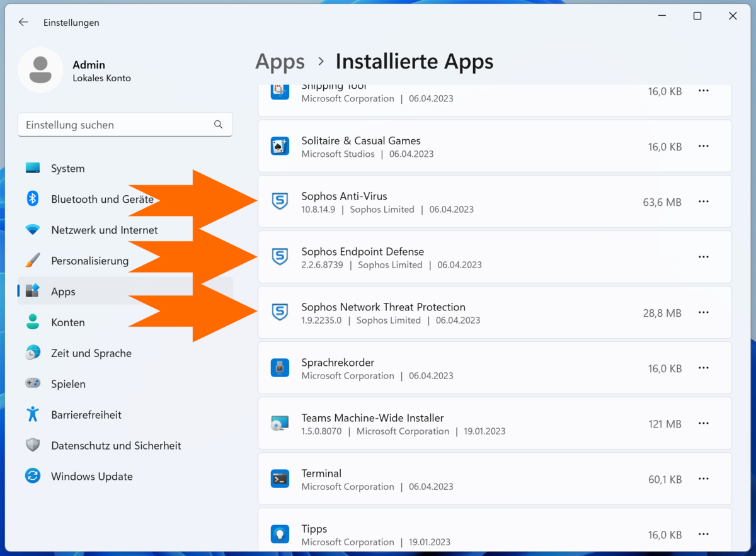The height and width of the screenshot is (556, 756).
Task: Open more options for Snipping Tool
Action: click(704, 91)
